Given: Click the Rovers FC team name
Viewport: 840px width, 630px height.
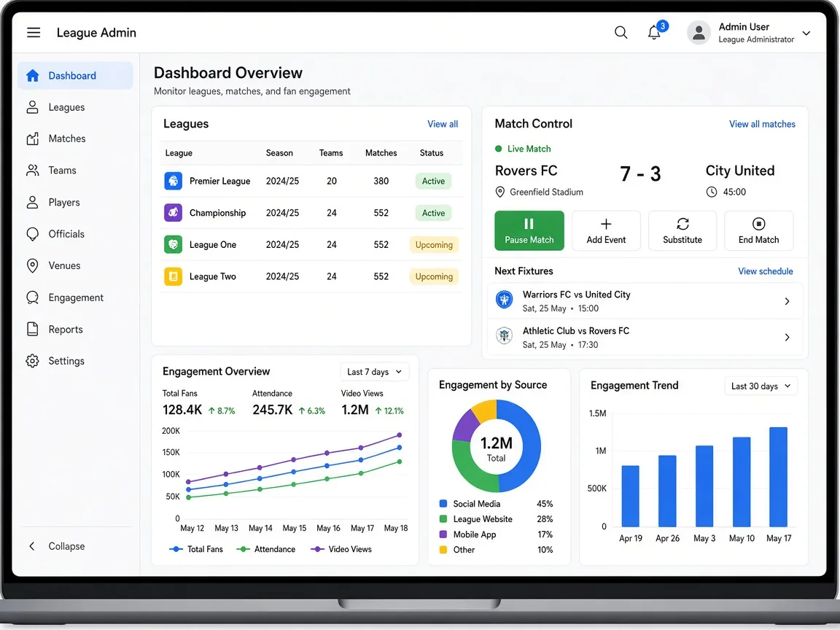Looking at the screenshot, I should tap(526, 171).
